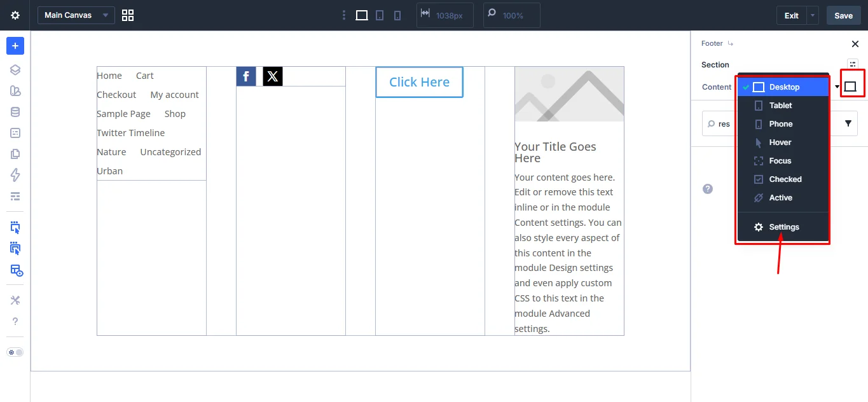868x402 pixels.
Task: Save the page with the Save button
Action: pos(844,15)
